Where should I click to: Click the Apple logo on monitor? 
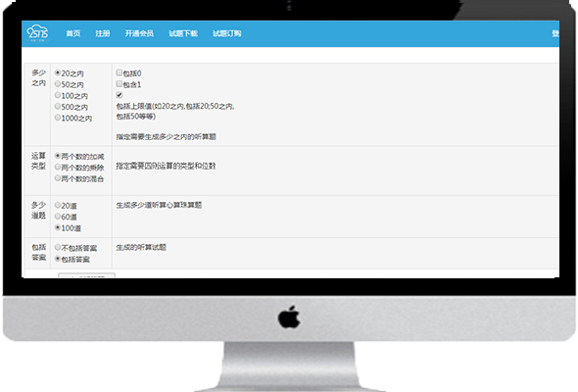point(289,317)
